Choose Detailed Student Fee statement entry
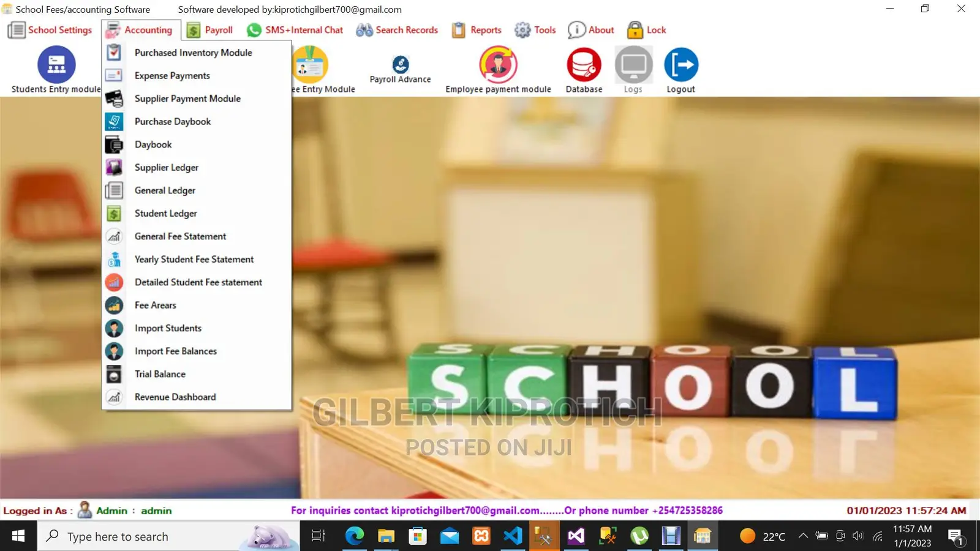 click(197, 282)
